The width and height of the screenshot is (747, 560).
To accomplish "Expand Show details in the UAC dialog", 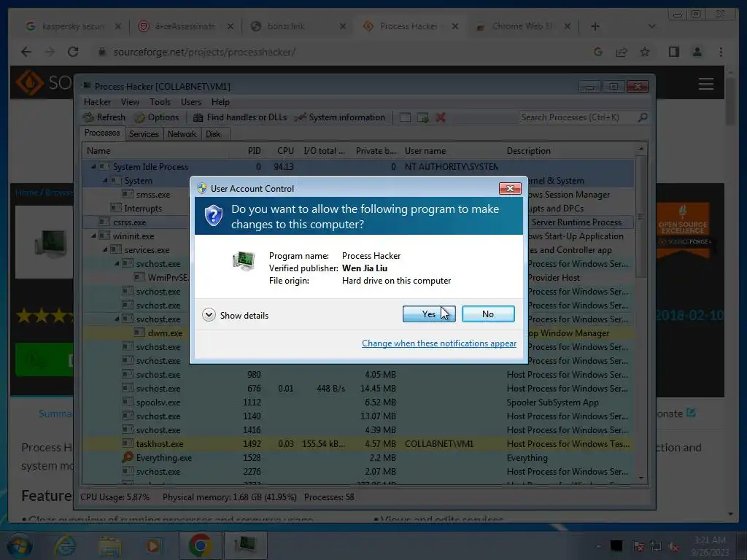I will tap(236, 315).
